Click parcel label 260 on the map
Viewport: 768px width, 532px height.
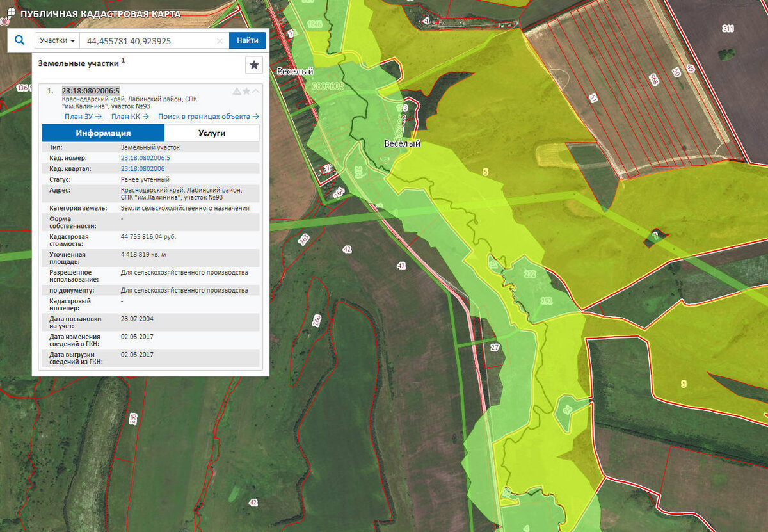point(317,321)
